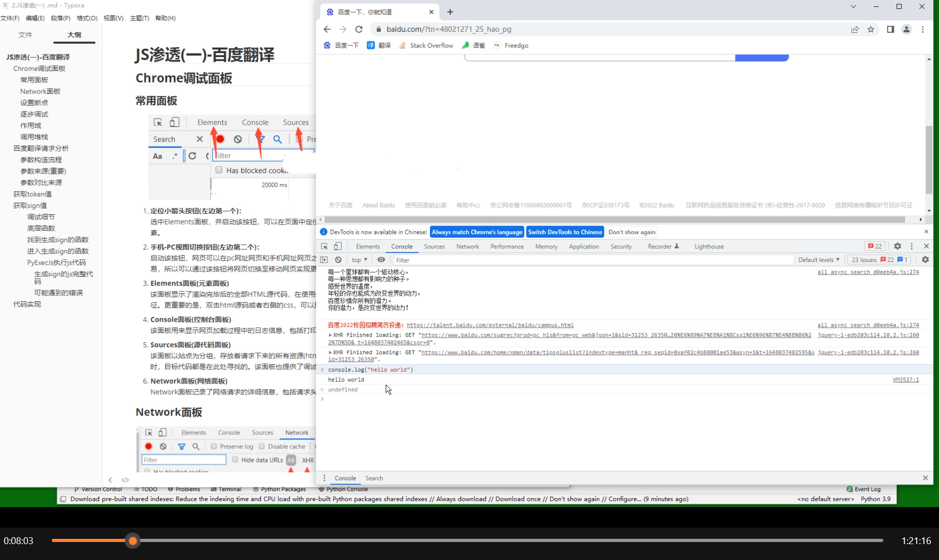The image size is (939, 560).
Task: Open the DevTools three-dot customize menu
Action: click(x=911, y=247)
